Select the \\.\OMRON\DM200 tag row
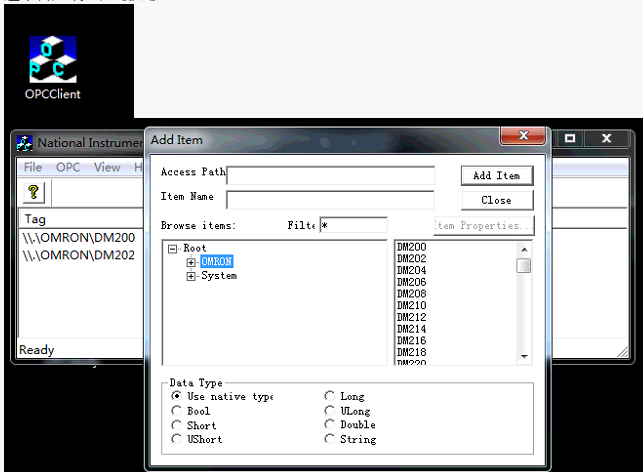Screen dimensions: 643x472 tap(66, 240)
